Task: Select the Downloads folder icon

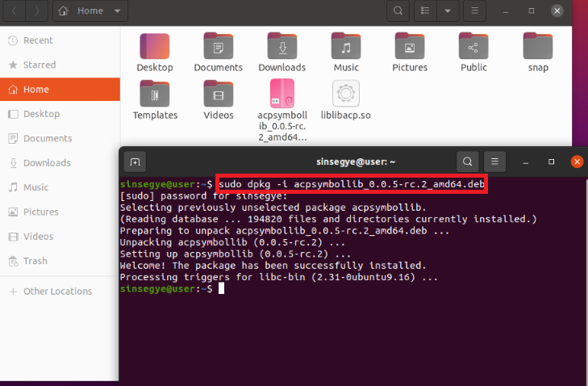Action: [282, 46]
